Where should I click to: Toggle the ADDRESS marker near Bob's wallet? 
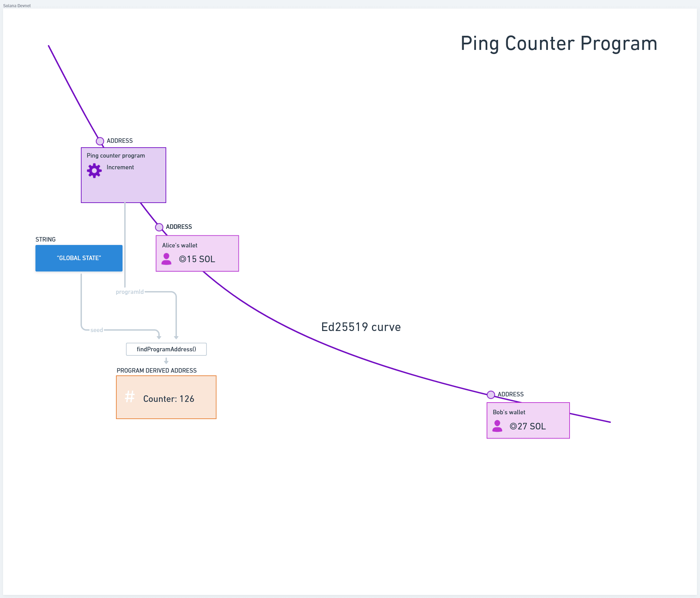pos(491,394)
